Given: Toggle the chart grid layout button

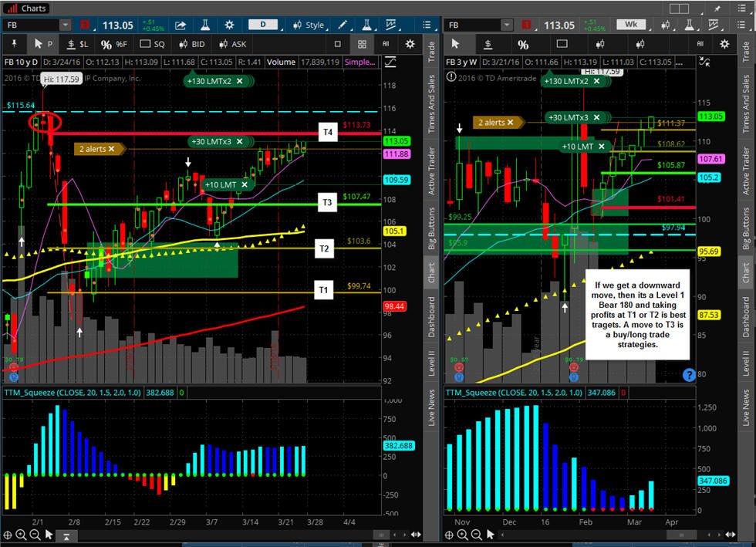Looking at the screenshot, I should [x=362, y=45].
